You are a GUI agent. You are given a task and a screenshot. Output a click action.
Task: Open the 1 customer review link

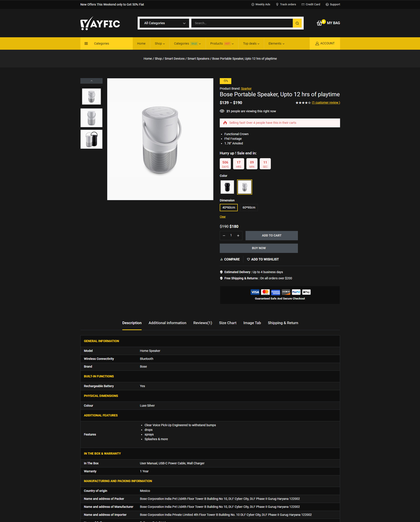coord(326,103)
